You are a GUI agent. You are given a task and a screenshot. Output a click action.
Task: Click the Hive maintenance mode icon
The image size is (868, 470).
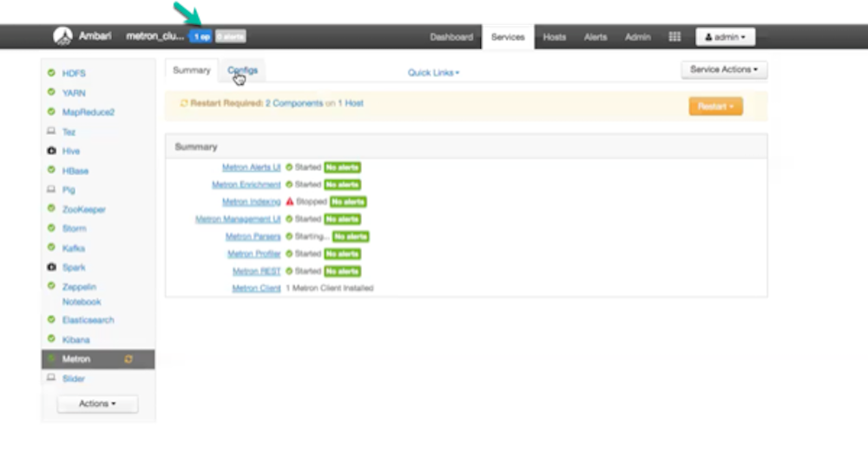[x=51, y=150]
